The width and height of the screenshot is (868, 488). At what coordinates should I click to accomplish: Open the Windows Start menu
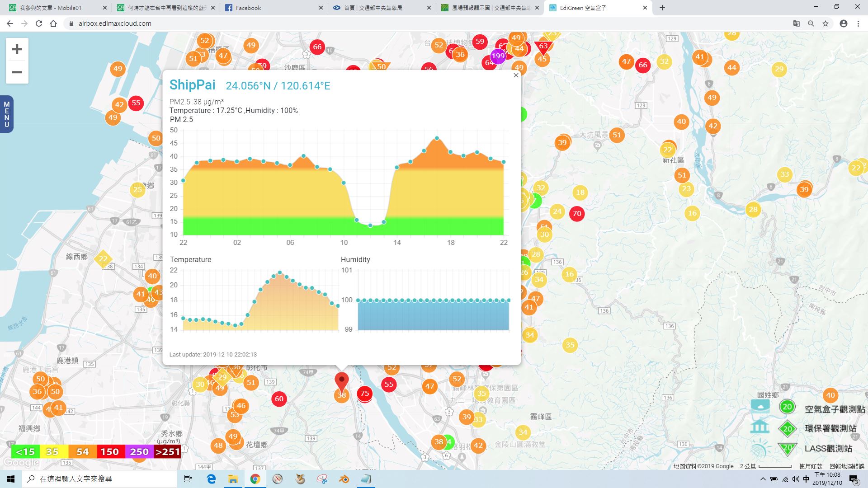[x=11, y=479]
